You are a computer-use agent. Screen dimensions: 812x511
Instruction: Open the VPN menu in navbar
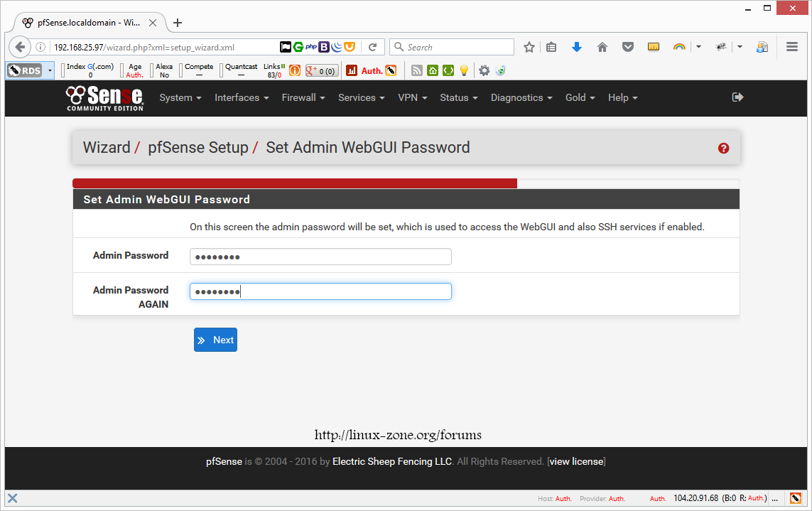point(412,98)
